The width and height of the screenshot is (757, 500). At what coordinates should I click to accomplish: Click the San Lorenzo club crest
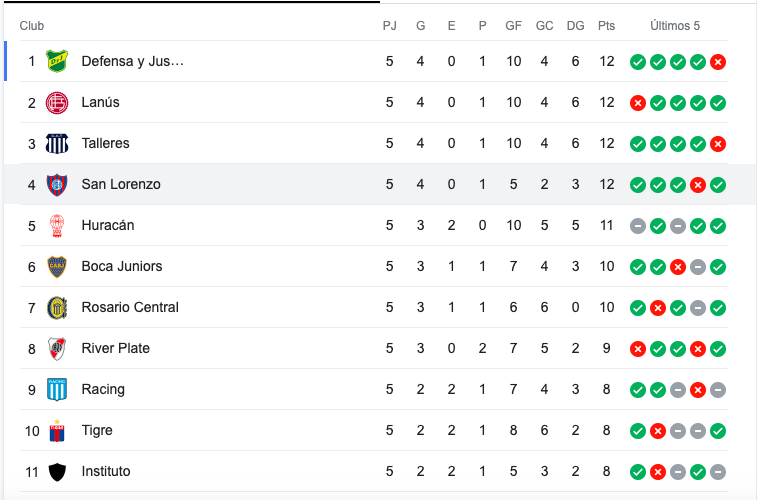pyautogui.click(x=57, y=184)
